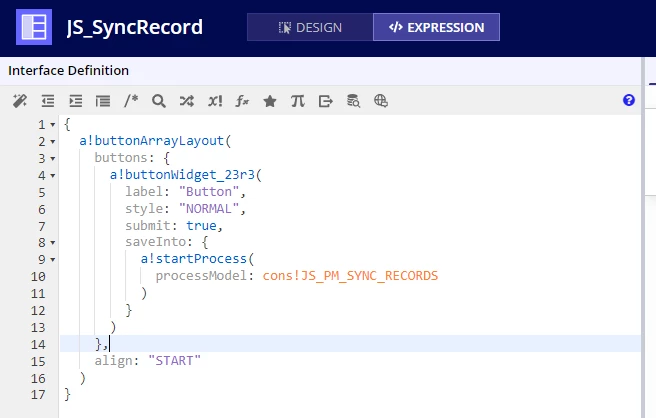Collapse the saveInto fold on line 8
The width and height of the screenshot is (656, 418).
pos(53,242)
